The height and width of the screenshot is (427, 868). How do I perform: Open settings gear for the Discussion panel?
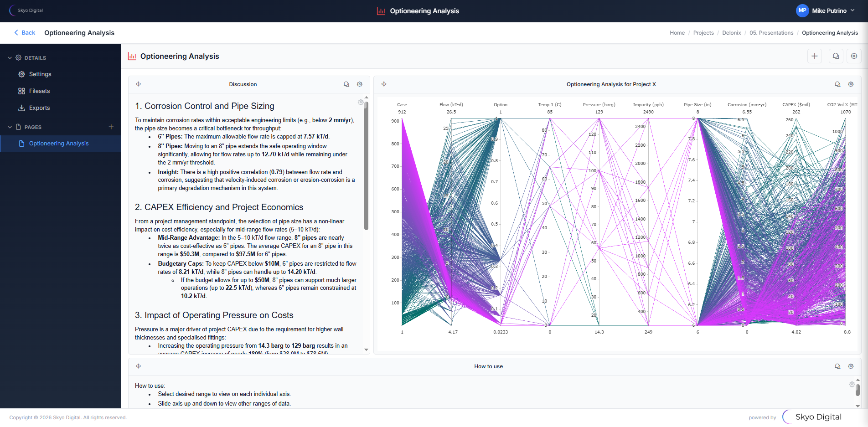point(360,84)
